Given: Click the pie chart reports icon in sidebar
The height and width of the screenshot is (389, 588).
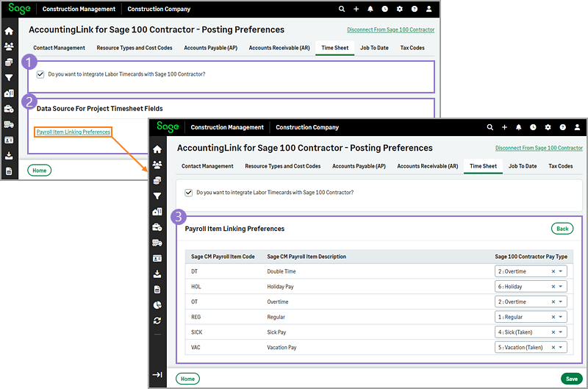Looking at the screenshot, I should click(157, 305).
